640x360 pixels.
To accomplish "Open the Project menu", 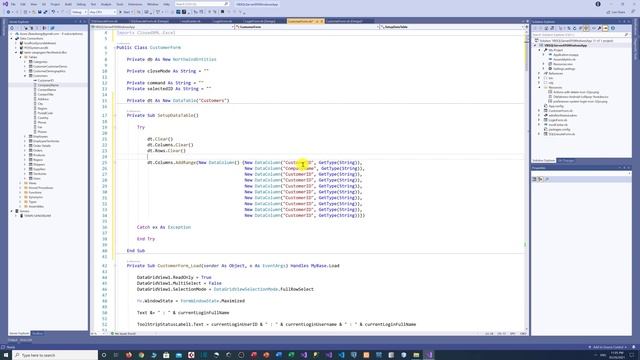I will [x=55, y=4].
